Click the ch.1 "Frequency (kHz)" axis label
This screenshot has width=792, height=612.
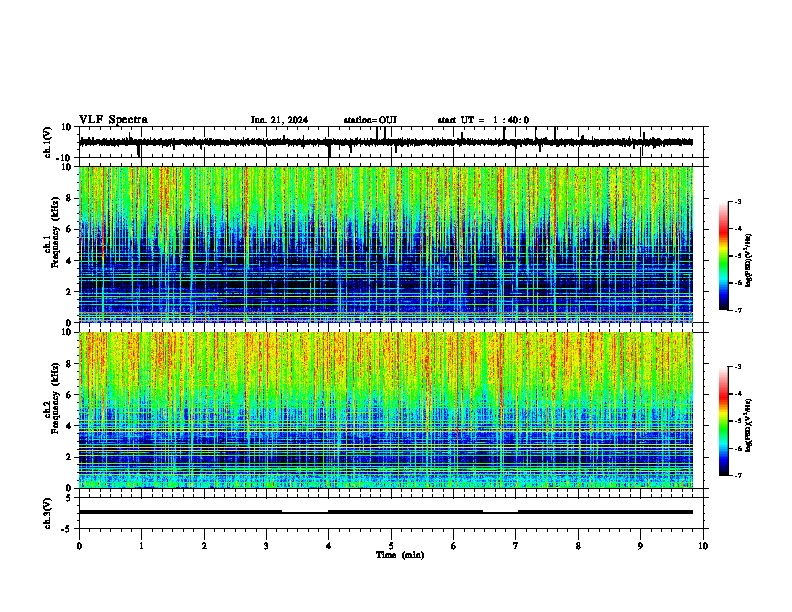[55, 232]
